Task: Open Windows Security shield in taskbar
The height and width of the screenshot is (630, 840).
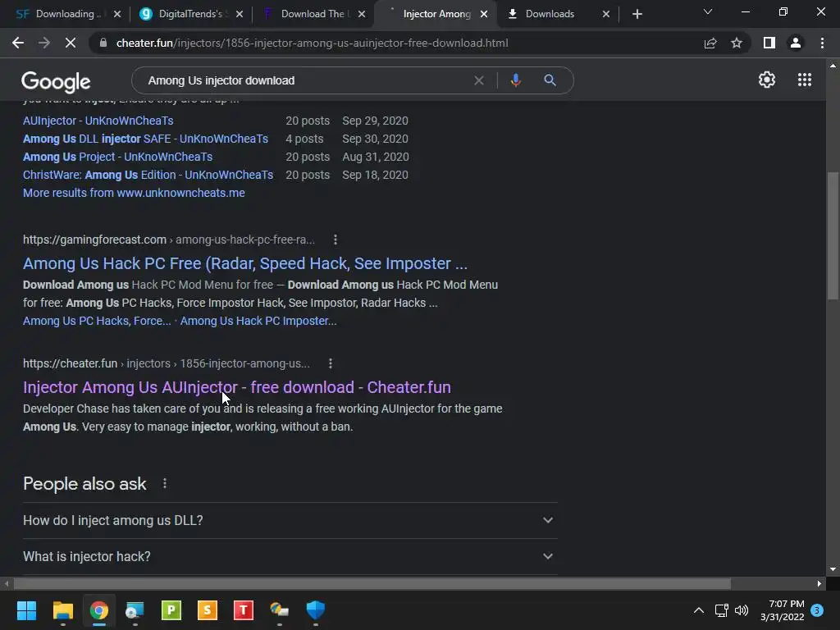Action: point(316,609)
